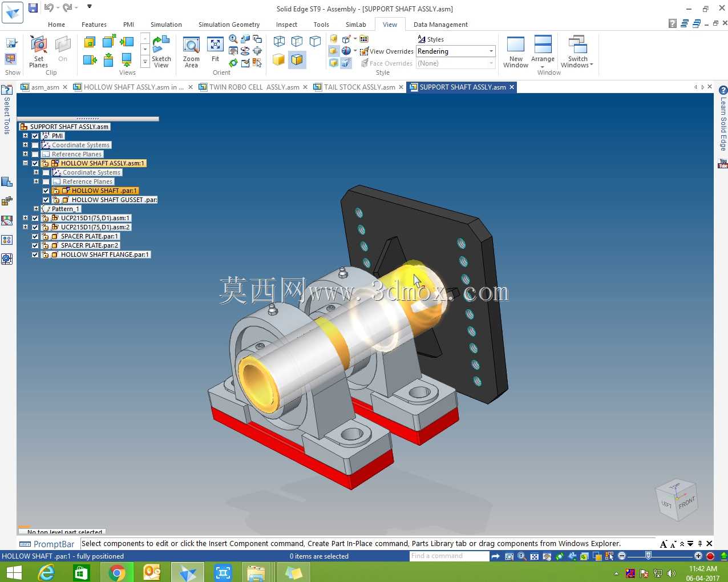Click the red record button in status bar
This screenshot has height=582, width=728.
(x=710, y=556)
